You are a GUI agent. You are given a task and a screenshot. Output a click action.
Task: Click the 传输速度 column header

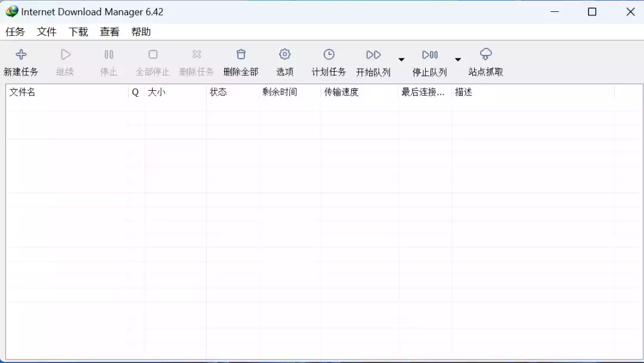click(x=342, y=93)
